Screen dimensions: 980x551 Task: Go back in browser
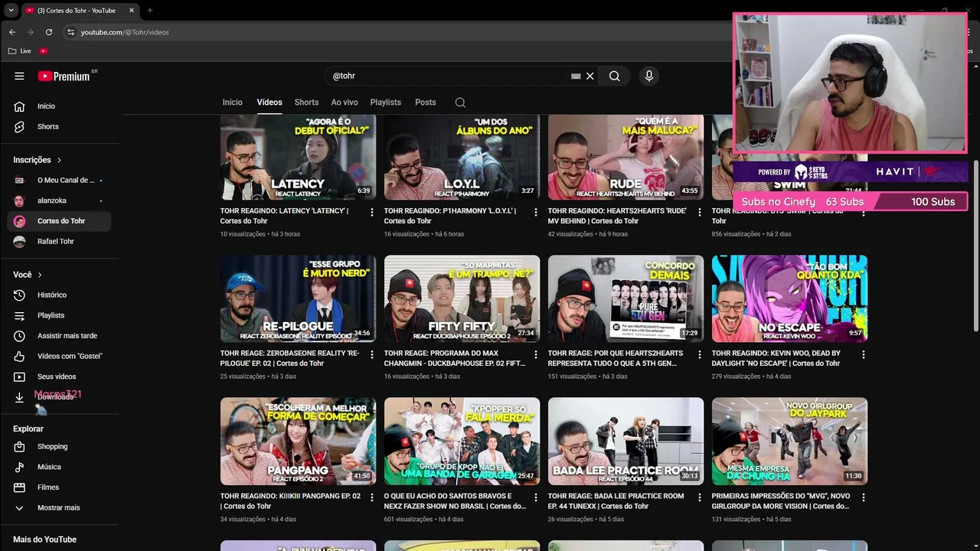[x=12, y=32]
